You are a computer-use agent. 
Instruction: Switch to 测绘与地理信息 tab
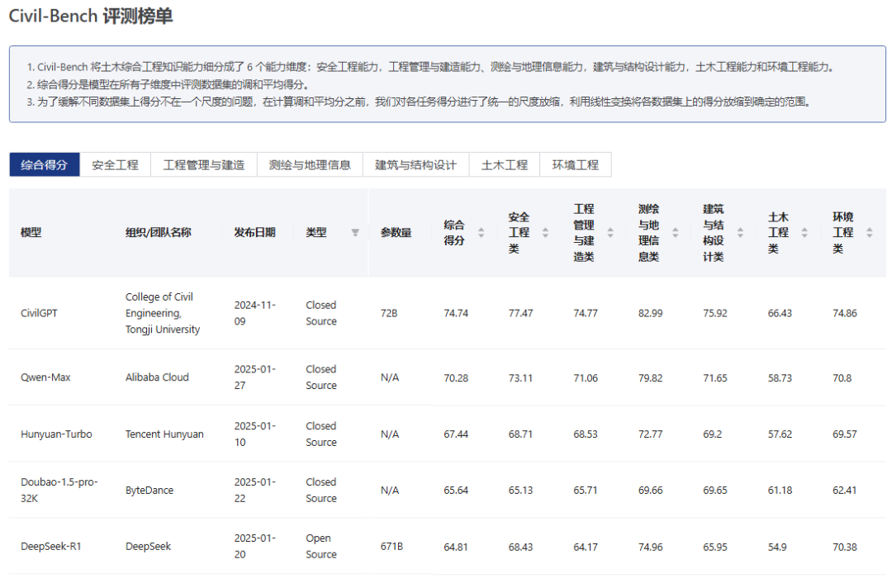(x=310, y=165)
